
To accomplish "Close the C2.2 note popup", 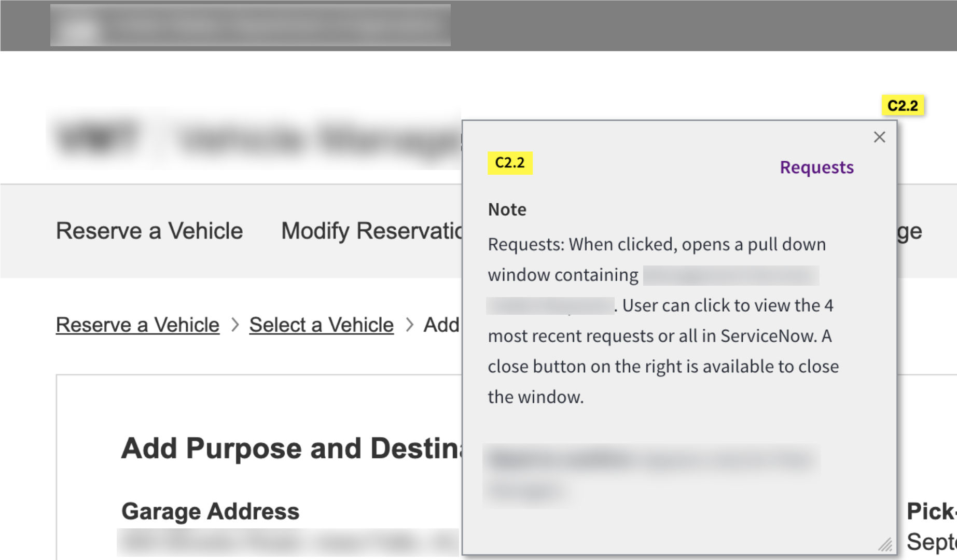I will pos(879,137).
